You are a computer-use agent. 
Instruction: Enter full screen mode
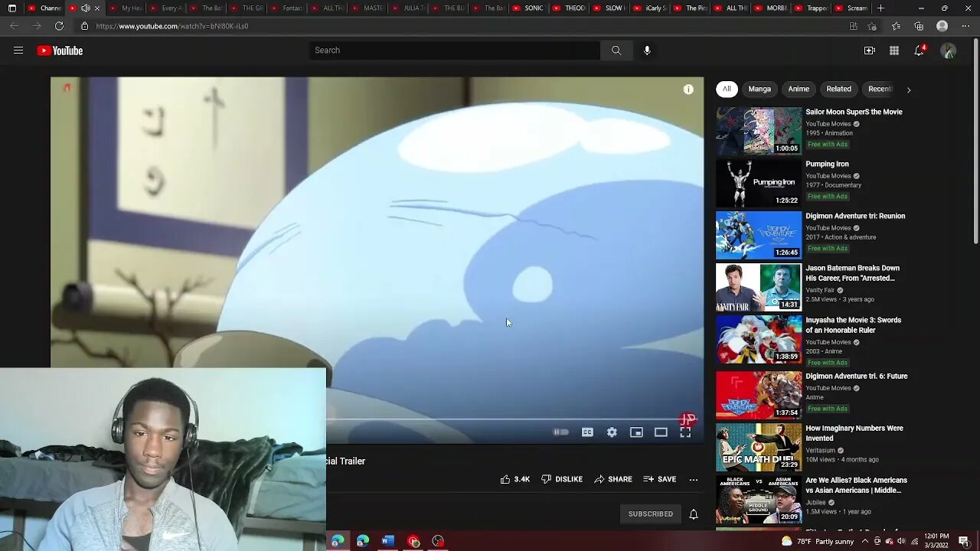click(685, 432)
